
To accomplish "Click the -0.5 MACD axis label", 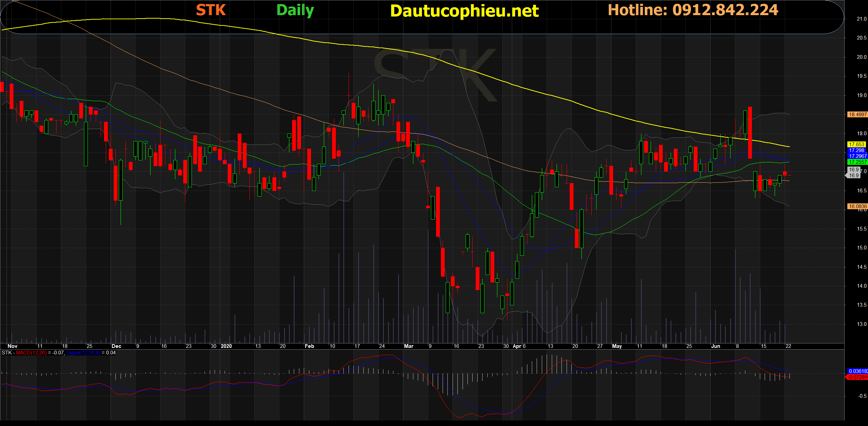I will [x=862, y=396].
